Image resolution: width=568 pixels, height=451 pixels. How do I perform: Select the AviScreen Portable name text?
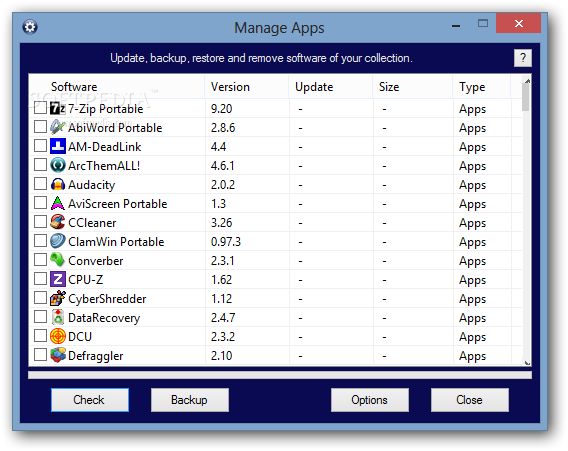point(118,204)
